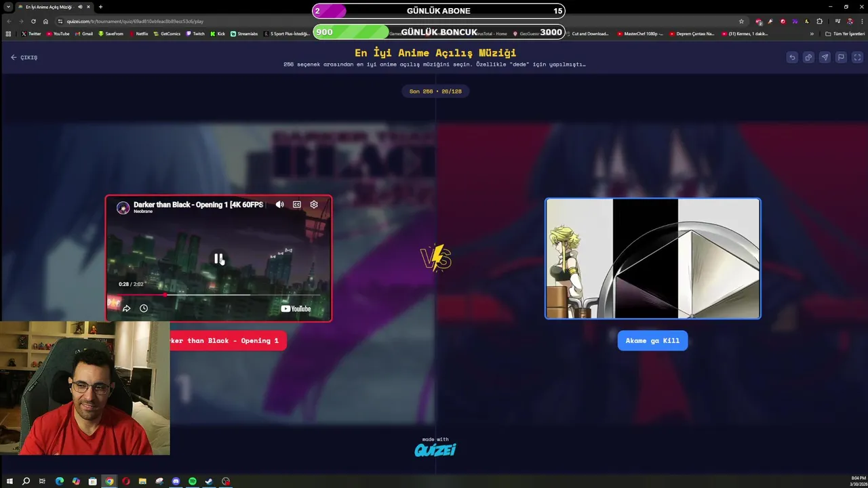
Task: Click the copy-link icon in quiz toolbar
Action: coord(808,58)
